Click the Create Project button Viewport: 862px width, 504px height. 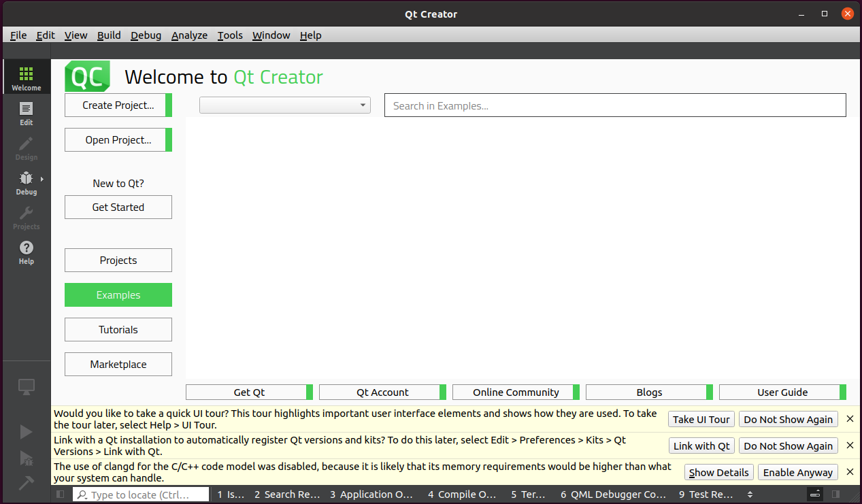[x=118, y=105]
